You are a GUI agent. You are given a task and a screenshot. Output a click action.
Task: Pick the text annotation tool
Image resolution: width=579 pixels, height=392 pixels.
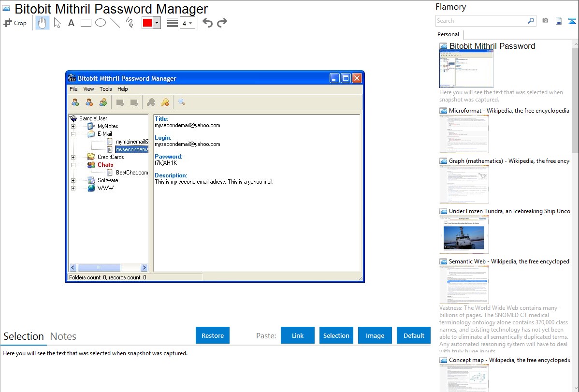coord(71,23)
